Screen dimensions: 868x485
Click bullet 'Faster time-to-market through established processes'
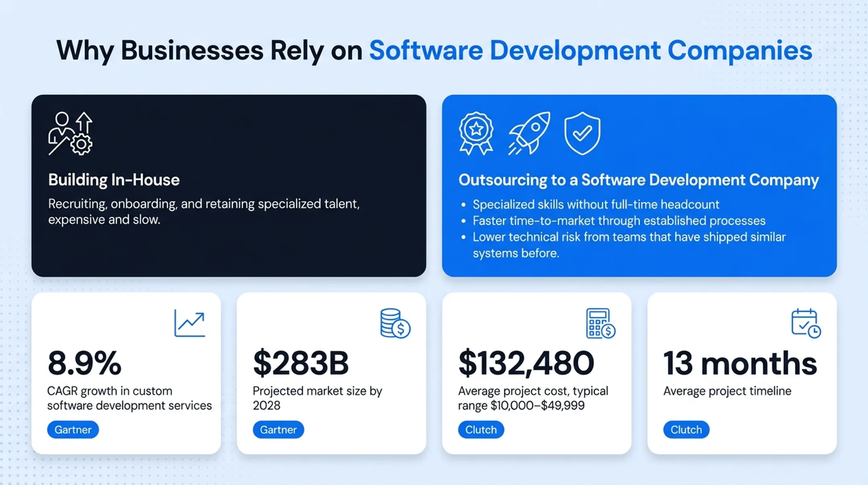click(619, 220)
